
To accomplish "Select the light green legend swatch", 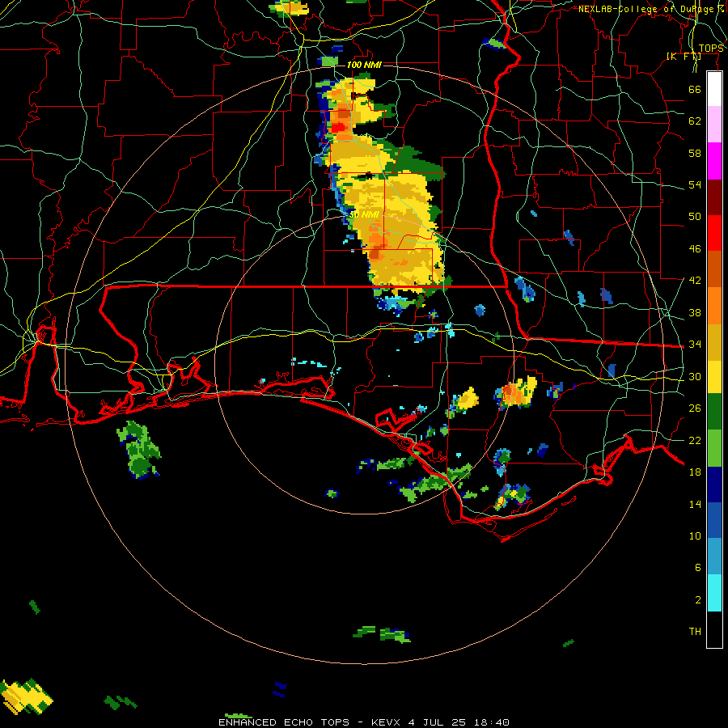I will (714, 448).
